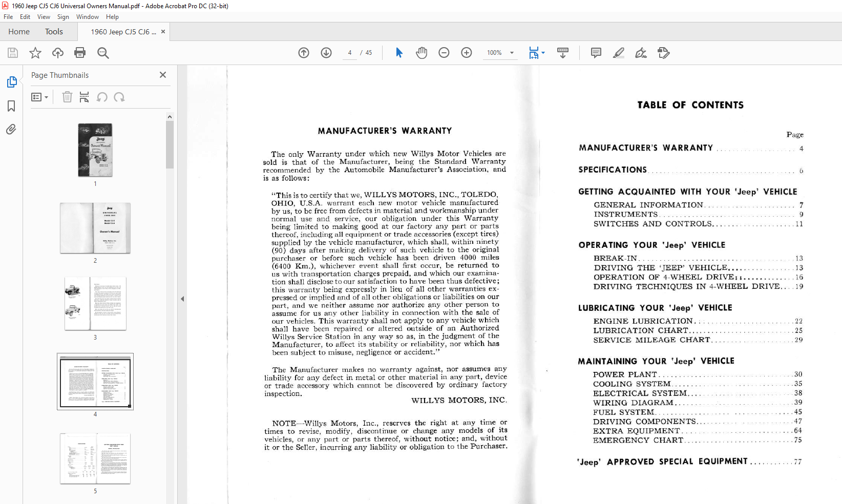Close the Page Thumbnails panel
Screen dimensions: 842x504
tap(163, 75)
